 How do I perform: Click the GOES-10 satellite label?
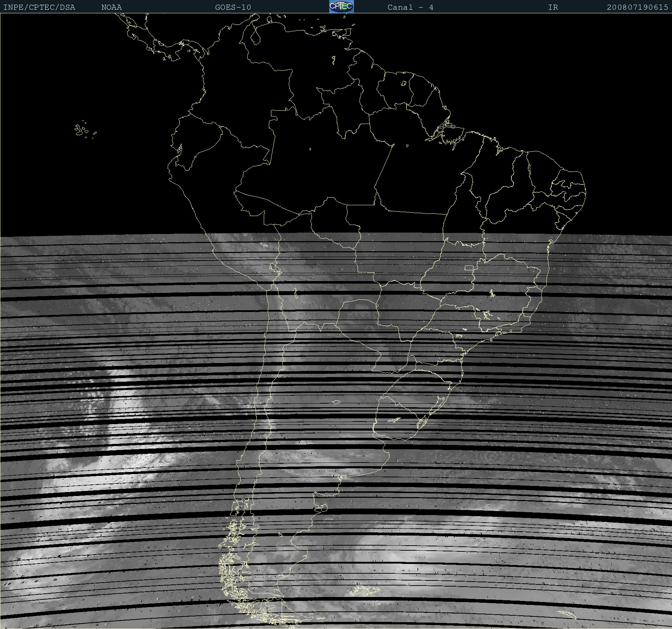tap(233, 7)
